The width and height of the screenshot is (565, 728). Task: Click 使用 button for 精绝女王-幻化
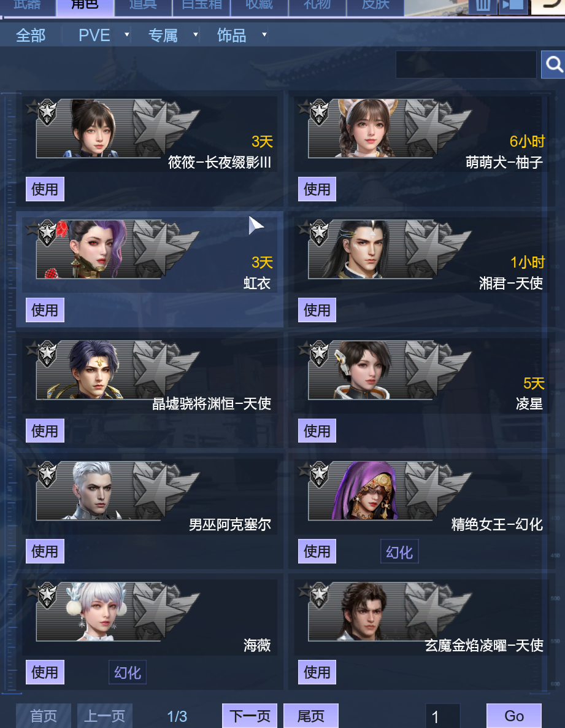pyautogui.click(x=317, y=551)
